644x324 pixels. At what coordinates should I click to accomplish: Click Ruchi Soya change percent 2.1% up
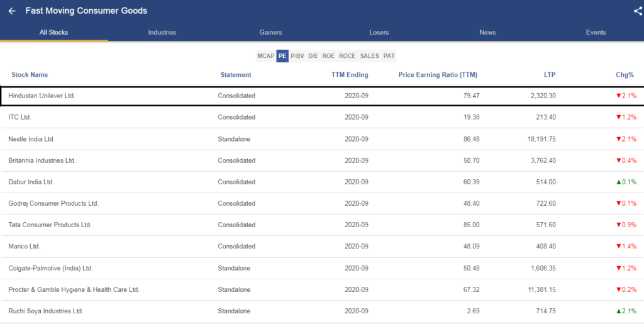coord(626,311)
